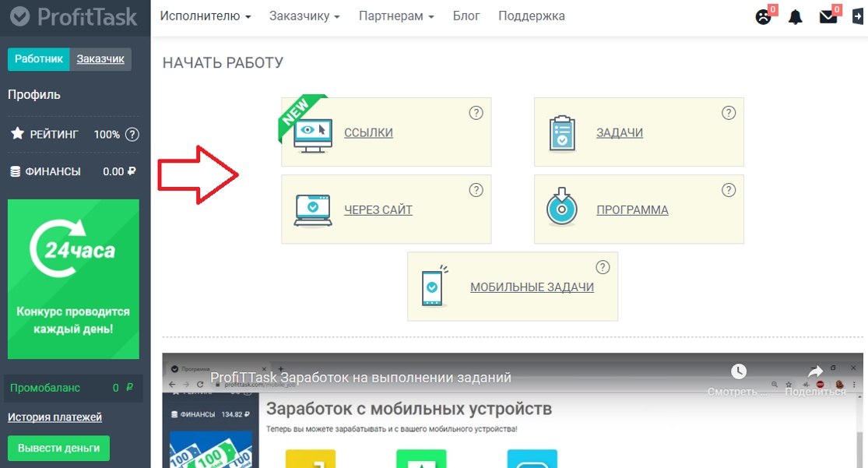Click the ProfitTask logo
Image resolution: width=868 pixels, height=468 pixels.
pos(74,16)
